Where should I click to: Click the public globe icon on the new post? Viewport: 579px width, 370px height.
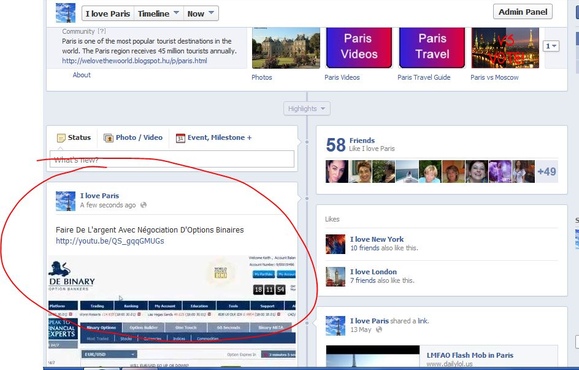click(144, 205)
